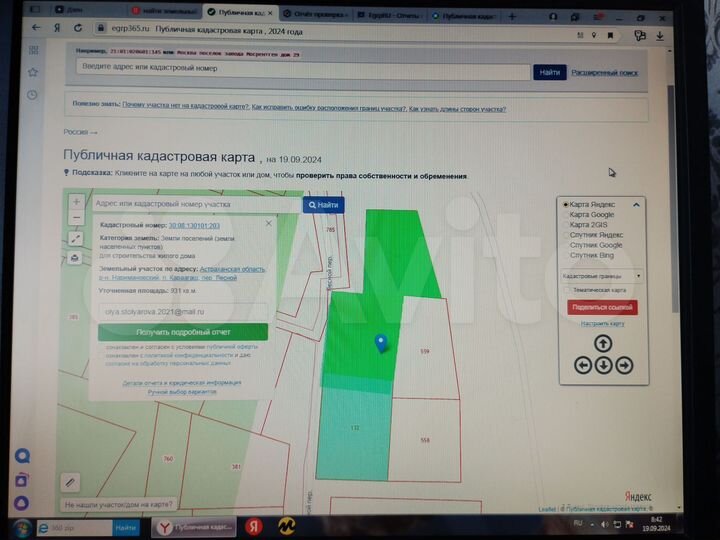Click the volume speaker tray icon

tap(604, 524)
